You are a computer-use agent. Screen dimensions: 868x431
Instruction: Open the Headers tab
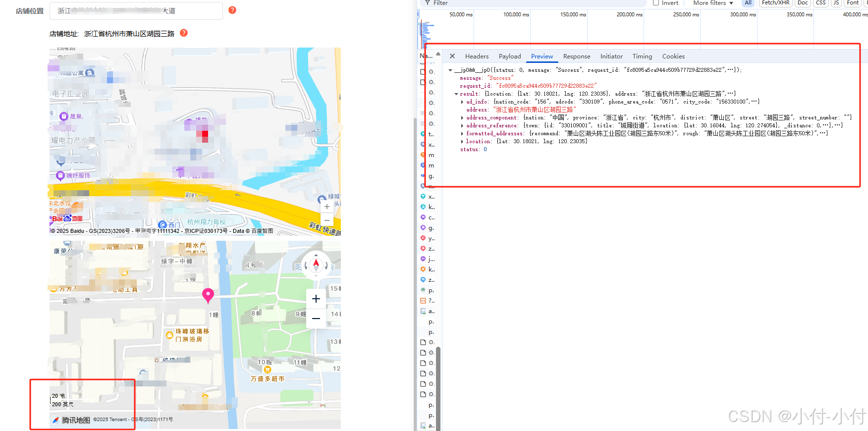coord(477,56)
